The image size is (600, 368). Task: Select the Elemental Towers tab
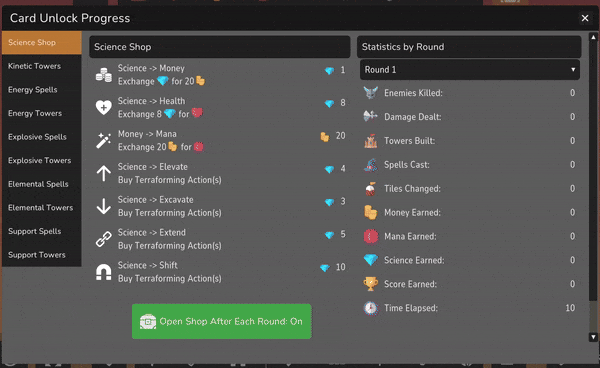(x=42, y=208)
